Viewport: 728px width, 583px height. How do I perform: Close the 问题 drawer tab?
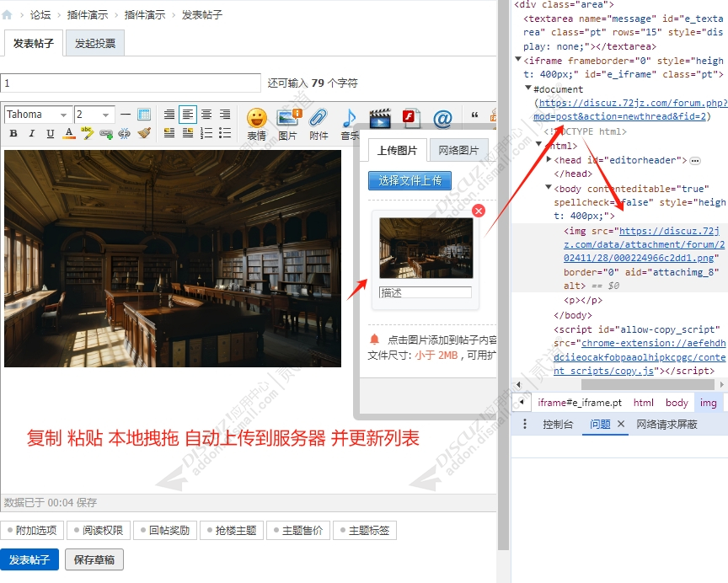(621, 424)
